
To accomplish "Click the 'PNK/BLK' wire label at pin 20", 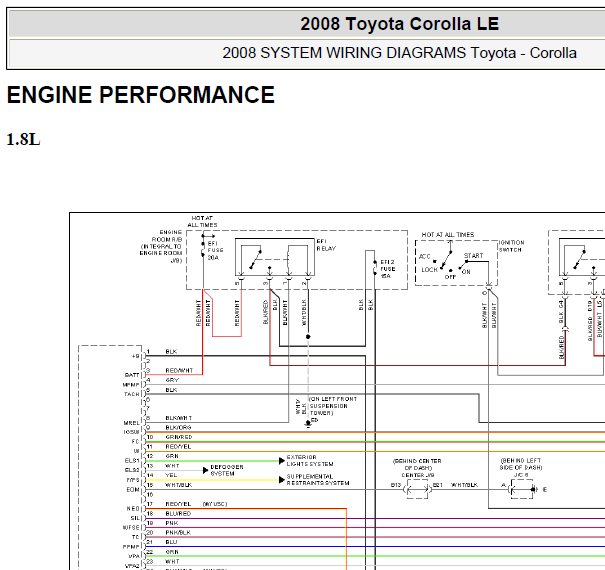I will pyautogui.click(x=178, y=532).
